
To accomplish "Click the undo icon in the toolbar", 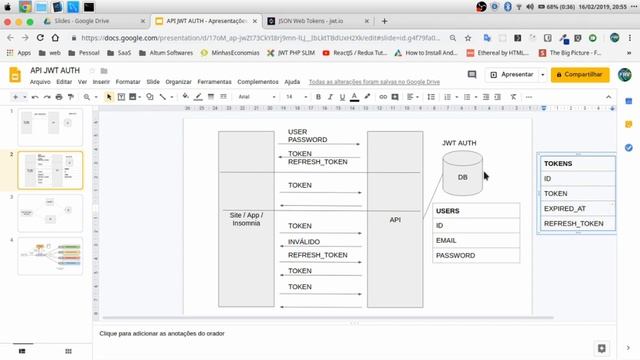I will click(x=35, y=97).
